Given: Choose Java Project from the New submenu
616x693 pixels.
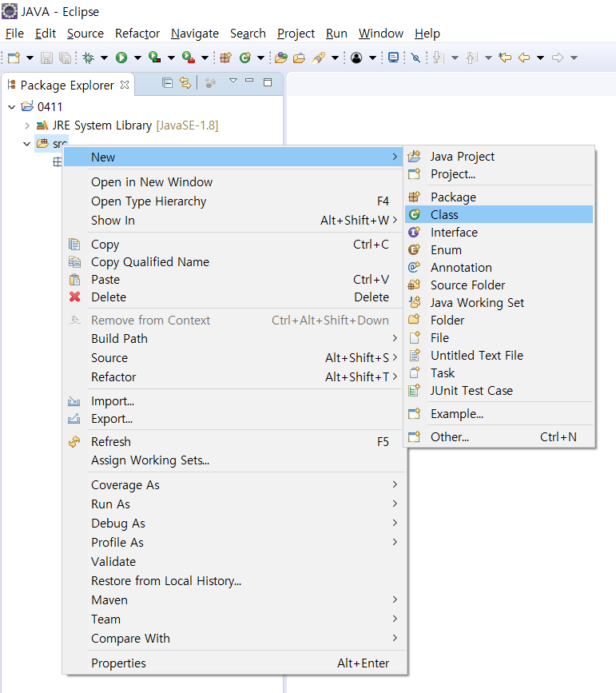Looking at the screenshot, I should coord(499,157).
